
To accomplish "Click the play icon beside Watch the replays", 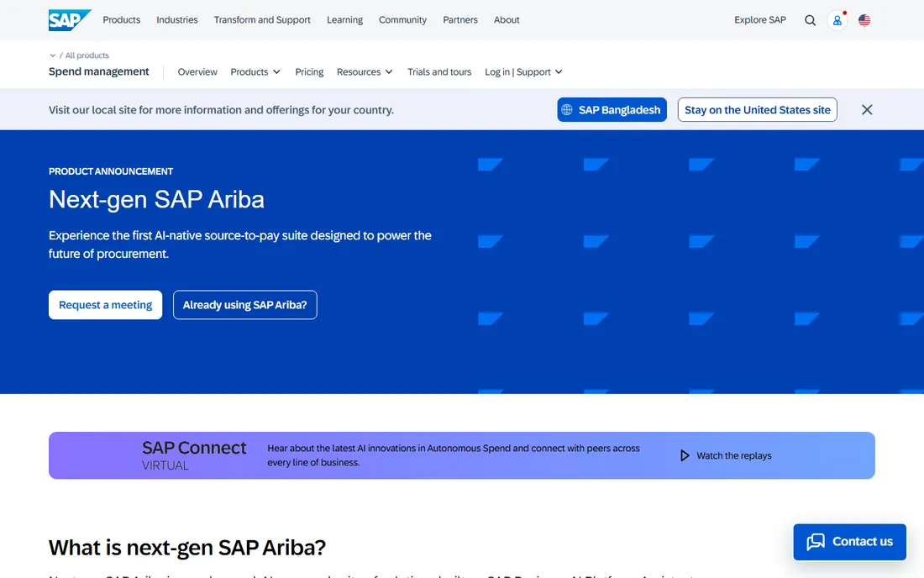I will pyautogui.click(x=684, y=455).
